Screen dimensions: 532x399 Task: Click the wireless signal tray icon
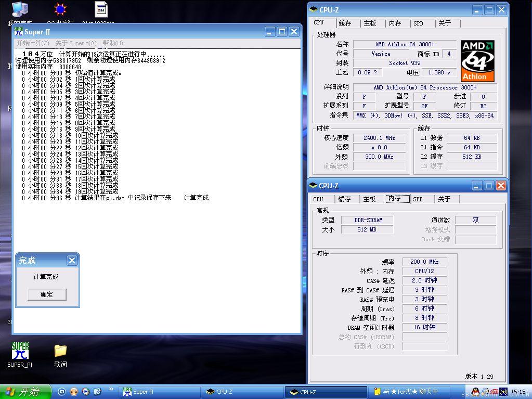click(x=503, y=392)
